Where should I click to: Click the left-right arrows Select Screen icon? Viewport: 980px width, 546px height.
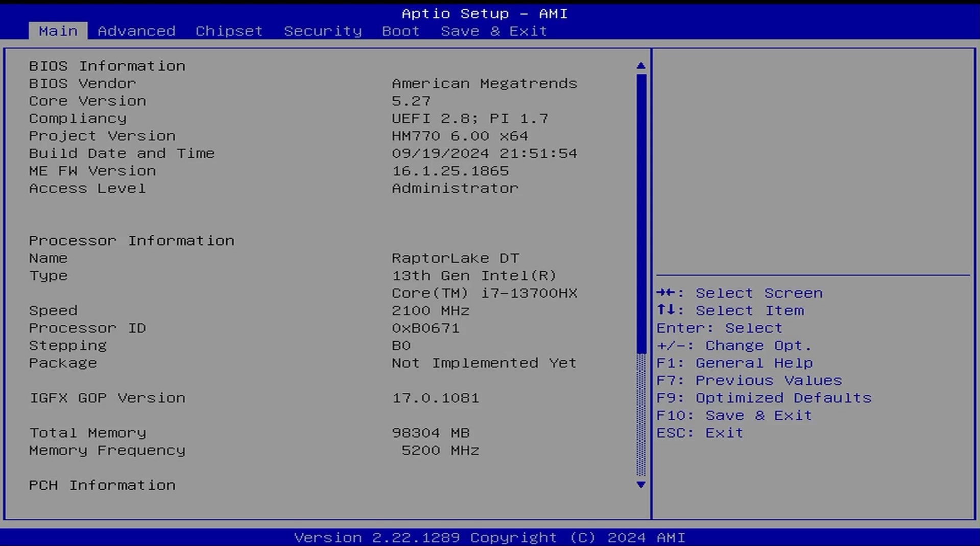666,293
